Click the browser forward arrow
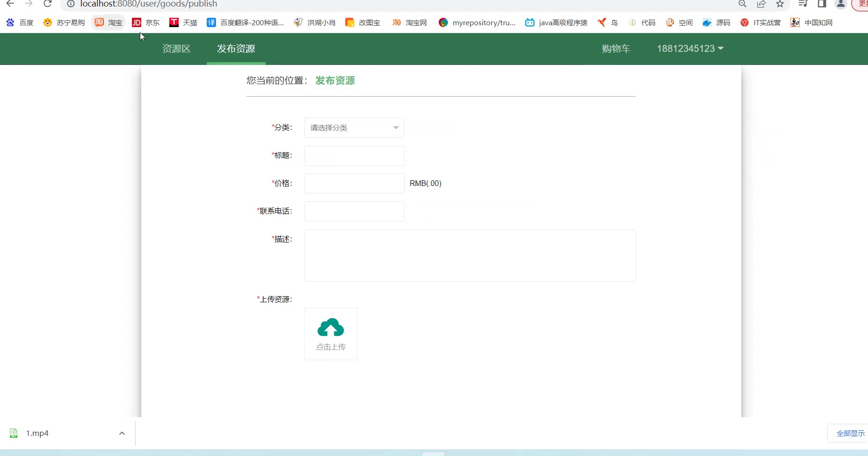868x456 pixels. (x=29, y=4)
